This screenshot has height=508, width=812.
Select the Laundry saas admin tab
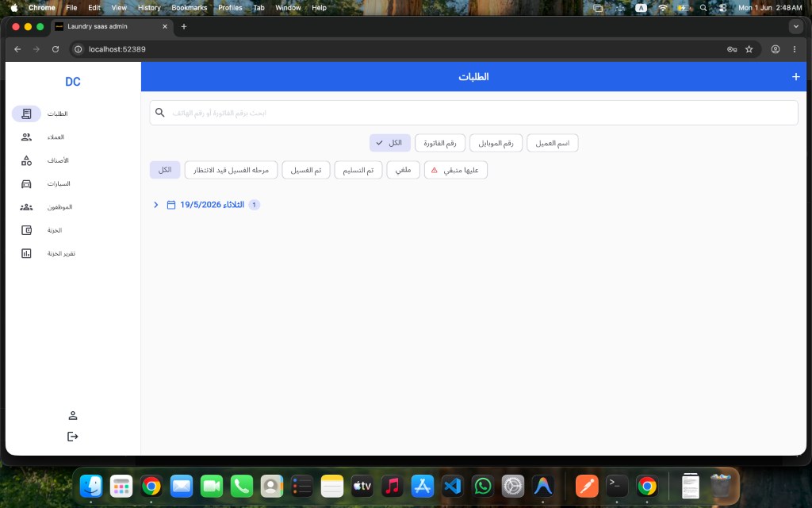point(112,26)
